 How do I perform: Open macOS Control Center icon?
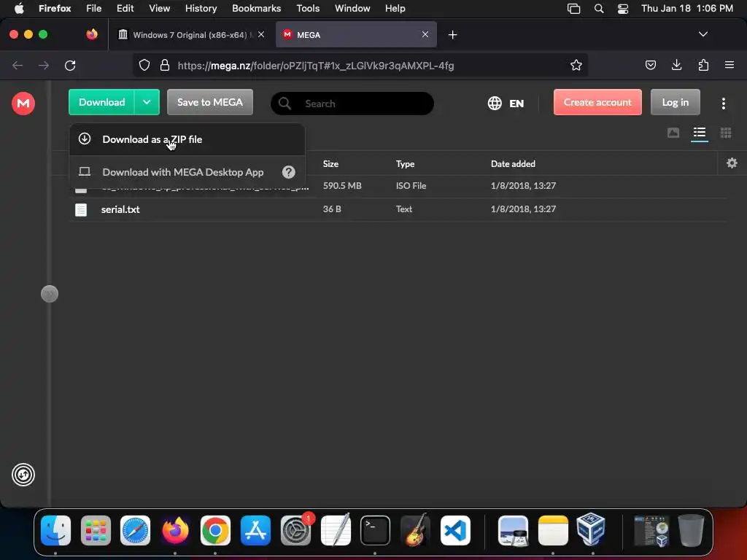tap(623, 9)
